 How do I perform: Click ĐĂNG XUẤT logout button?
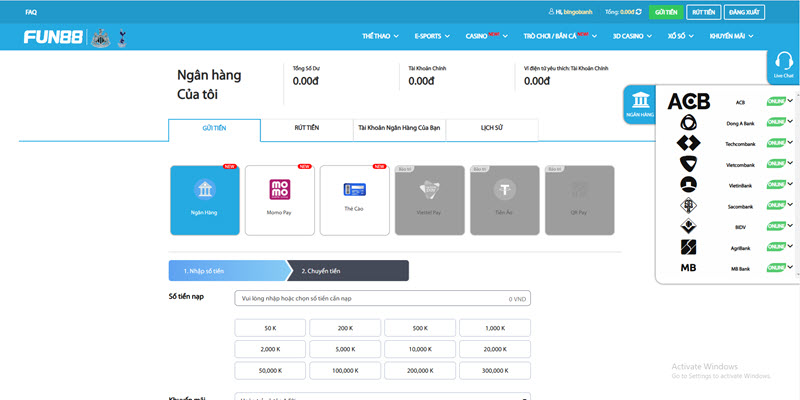(744, 12)
